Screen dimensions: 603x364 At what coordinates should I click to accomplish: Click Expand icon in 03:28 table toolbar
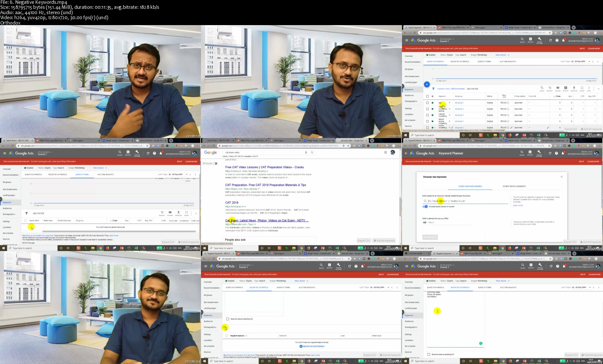pos(582,88)
